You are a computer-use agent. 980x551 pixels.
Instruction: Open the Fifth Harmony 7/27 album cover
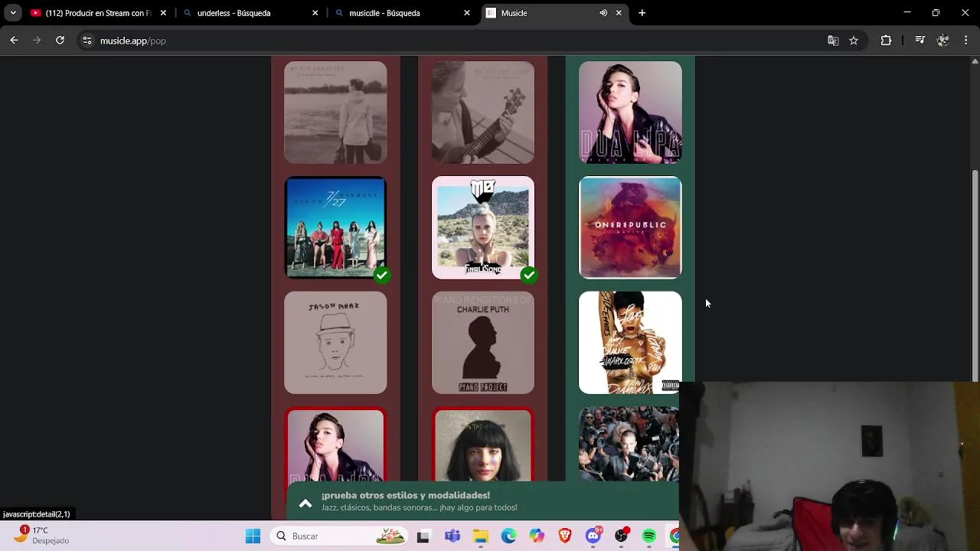335,227
